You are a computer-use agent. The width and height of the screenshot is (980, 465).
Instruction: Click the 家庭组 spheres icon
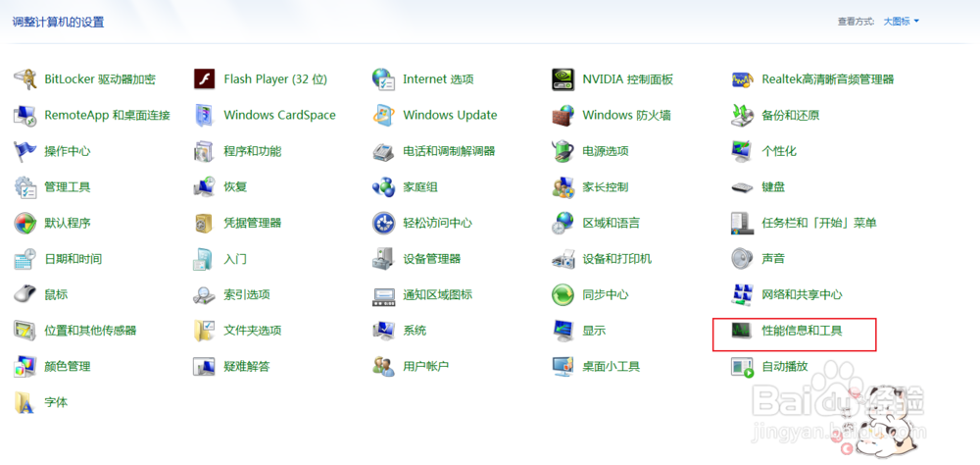[383, 186]
